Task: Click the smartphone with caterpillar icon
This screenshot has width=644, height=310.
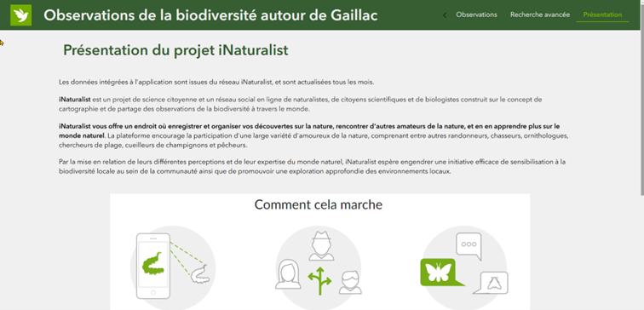Action: 153,266
